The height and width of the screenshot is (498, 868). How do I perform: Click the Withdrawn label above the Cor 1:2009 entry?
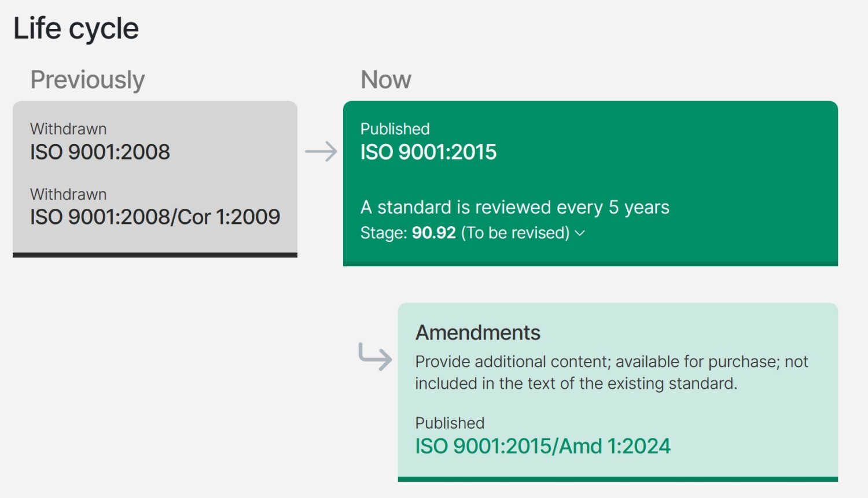68,194
